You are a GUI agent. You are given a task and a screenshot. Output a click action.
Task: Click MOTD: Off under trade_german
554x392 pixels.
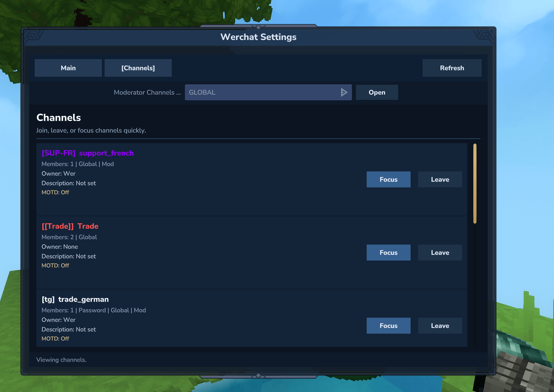56,338
